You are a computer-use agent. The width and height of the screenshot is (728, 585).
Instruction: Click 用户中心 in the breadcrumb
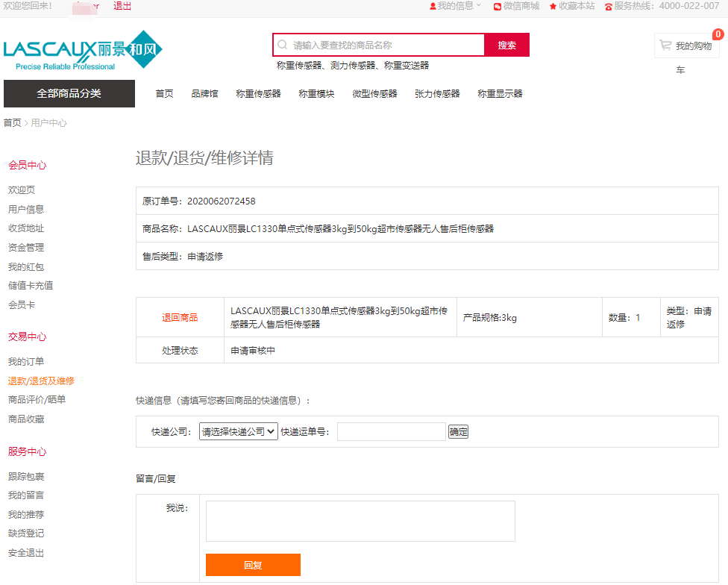pyautogui.click(x=48, y=123)
